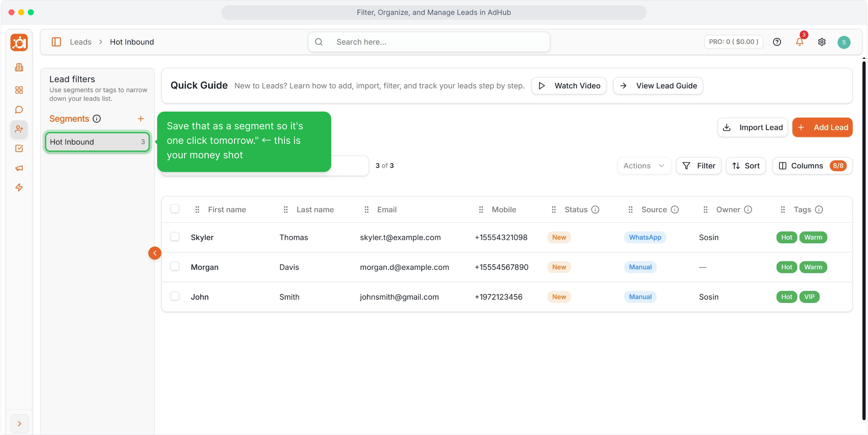Image resolution: width=868 pixels, height=435 pixels.
Task: Click the orange Add Lead button
Action: coord(822,127)
